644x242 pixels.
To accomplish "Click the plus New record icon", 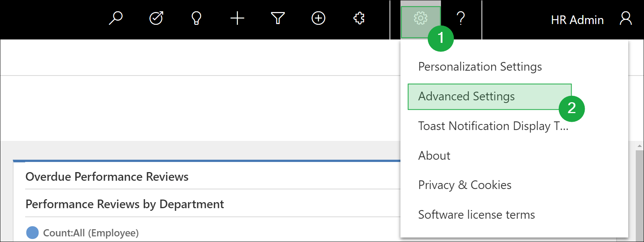I will point(237,18).
